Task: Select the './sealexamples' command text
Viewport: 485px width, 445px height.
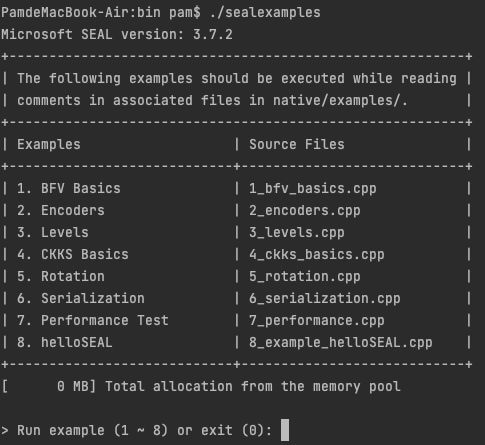Action: 265,13
